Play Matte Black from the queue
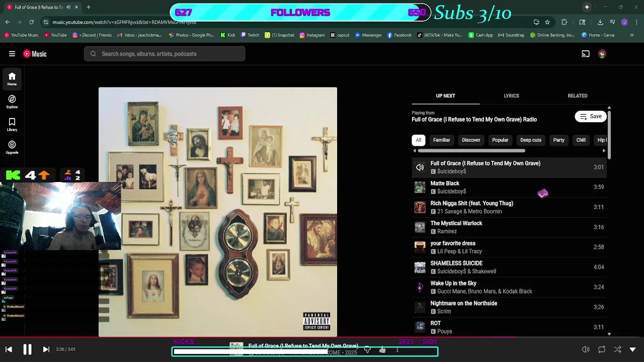Viewport: 644px width, 362px height. [x=509, y=187]
